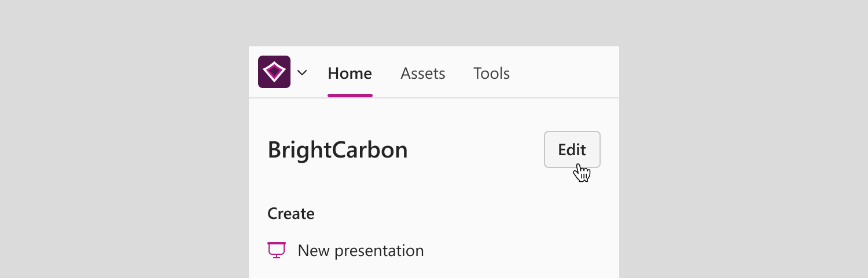The width and height of the screenshot is (868, 278).
Task: Open the brand switcher dropdown arrow
Action: coord(302,73)
